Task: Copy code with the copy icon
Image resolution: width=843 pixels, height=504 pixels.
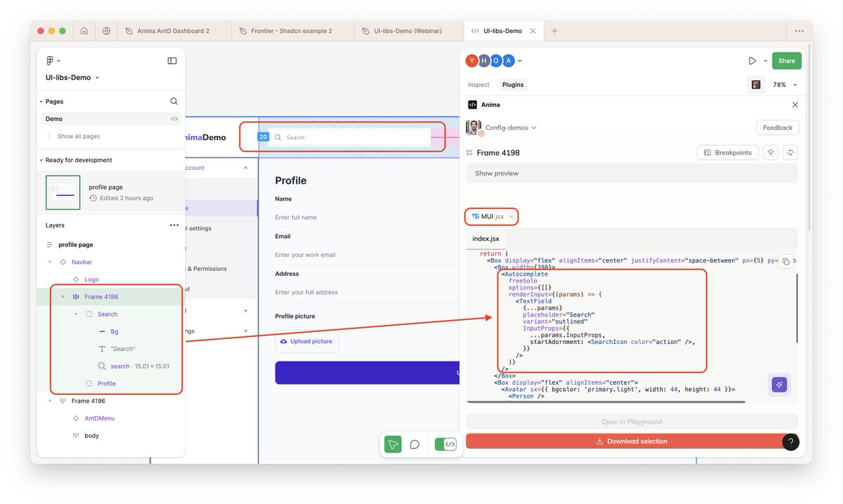Action: 786,260
